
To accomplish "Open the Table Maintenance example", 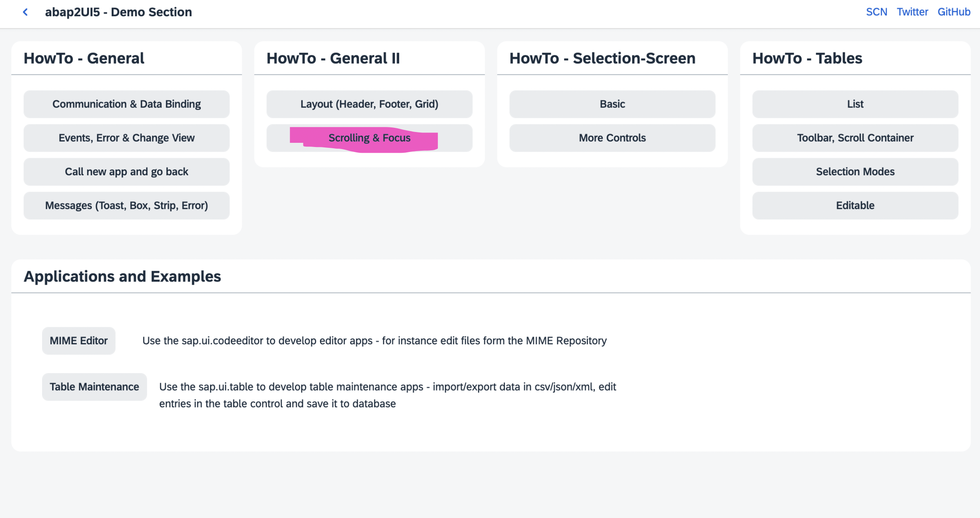I will (94, 387).
